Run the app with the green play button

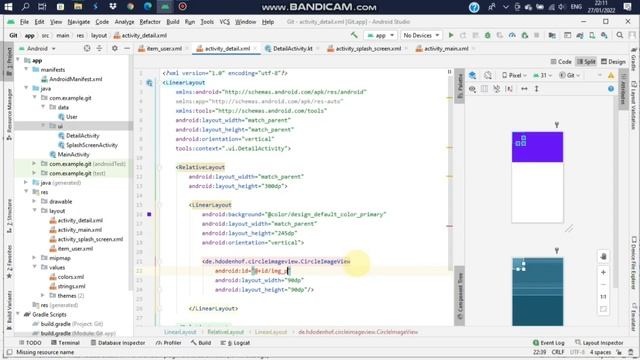451,36
